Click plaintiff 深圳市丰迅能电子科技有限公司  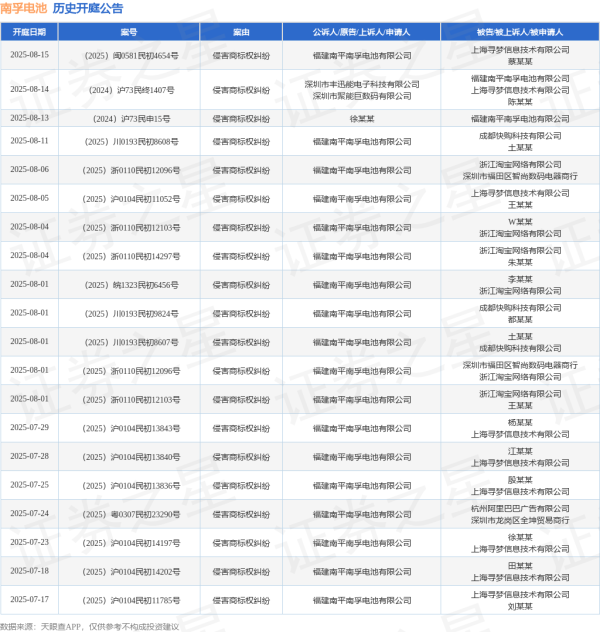(x=362, y=84)
